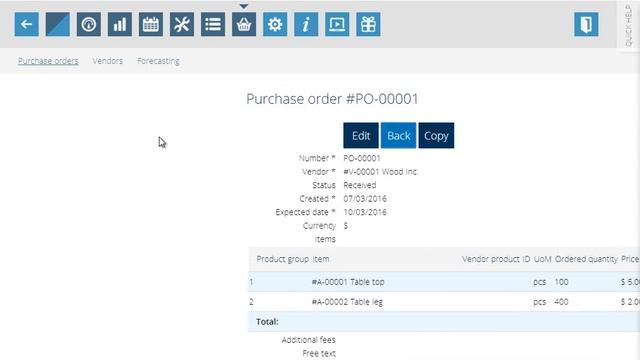Open the dashboard gauge icon
Image resolution: width=640 pixels, height=360 pixels.
point(89,24)
